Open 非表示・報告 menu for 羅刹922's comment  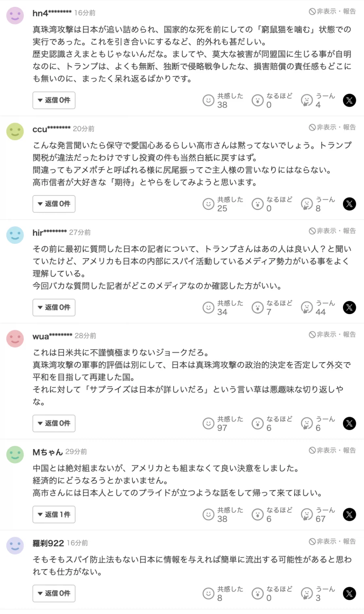tap(332, 541)
